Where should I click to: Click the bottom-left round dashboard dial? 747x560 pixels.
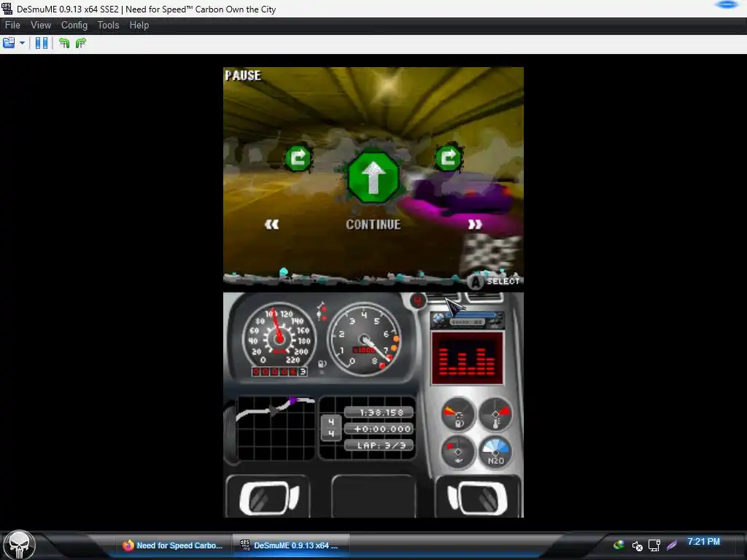458,452
